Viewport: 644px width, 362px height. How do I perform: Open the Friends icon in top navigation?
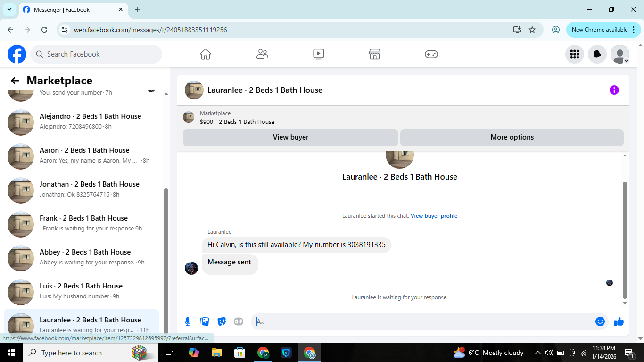(x=262, y=54)
